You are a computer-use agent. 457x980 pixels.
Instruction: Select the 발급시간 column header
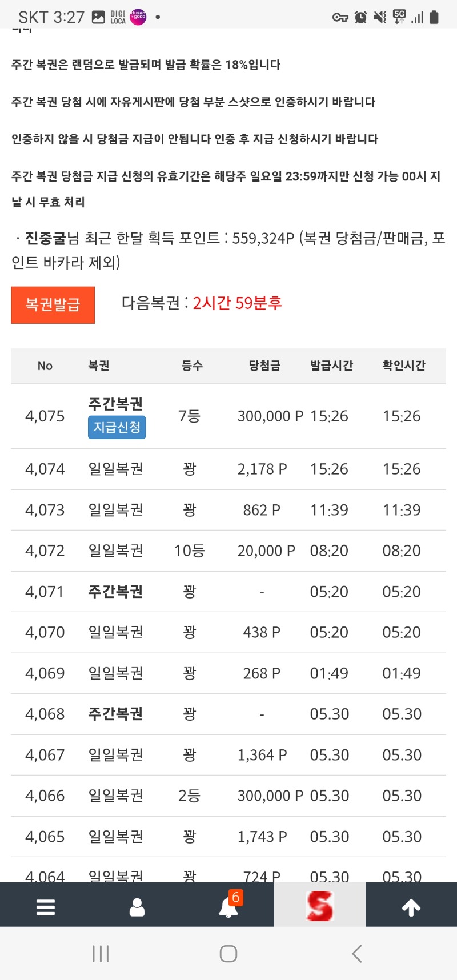[x=331, y=366]
